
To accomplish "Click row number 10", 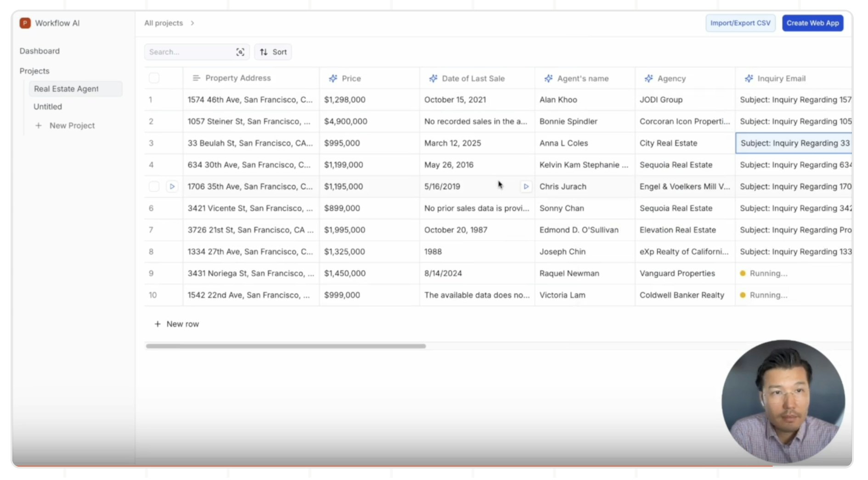I will (x=153, y=295).
